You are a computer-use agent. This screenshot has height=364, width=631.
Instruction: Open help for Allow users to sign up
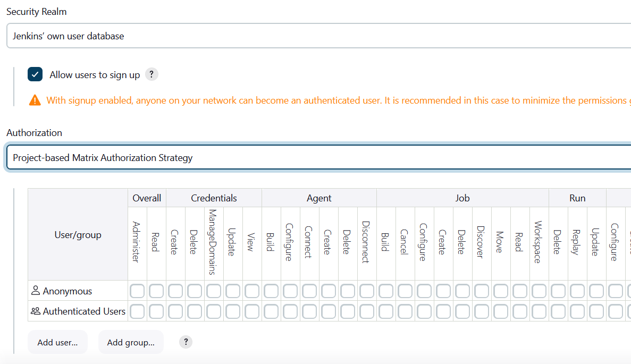(152, 74)
